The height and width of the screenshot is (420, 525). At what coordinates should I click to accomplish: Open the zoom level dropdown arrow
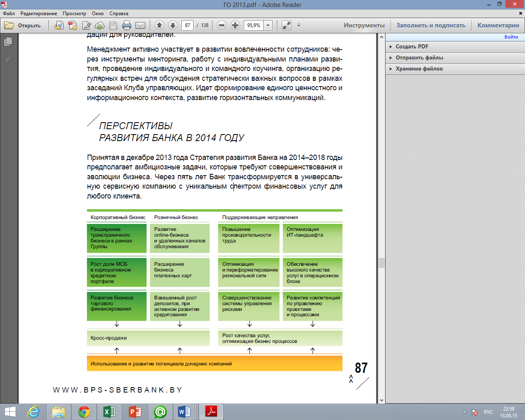point(268,25)
